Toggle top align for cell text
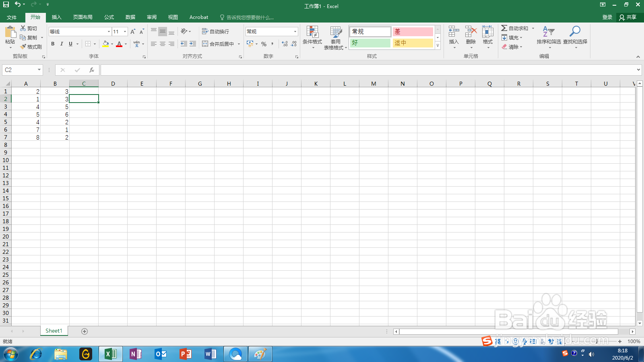644x362 pixels. click(x=154, y=31)
